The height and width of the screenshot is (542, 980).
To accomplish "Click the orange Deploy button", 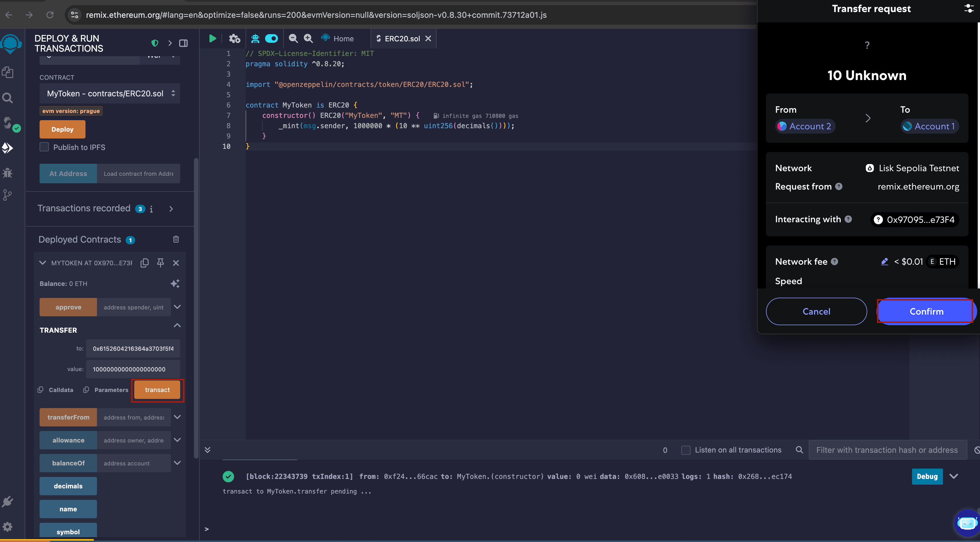I will [62, 129].
